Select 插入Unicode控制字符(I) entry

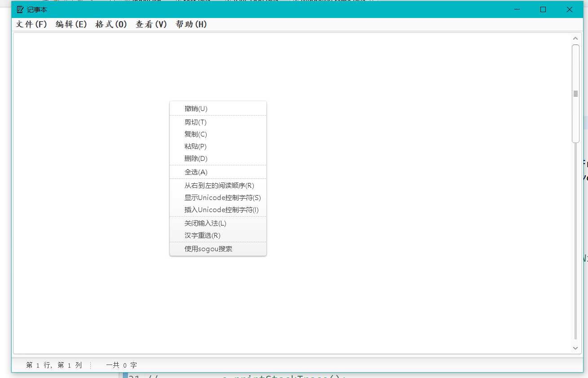click(x=218, y=210)
